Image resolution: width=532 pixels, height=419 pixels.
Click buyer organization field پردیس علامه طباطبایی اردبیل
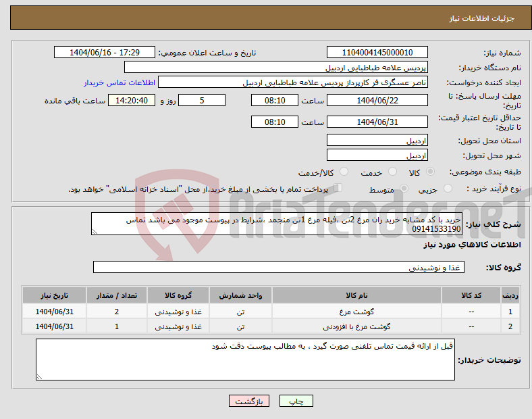tap(276, 67)
